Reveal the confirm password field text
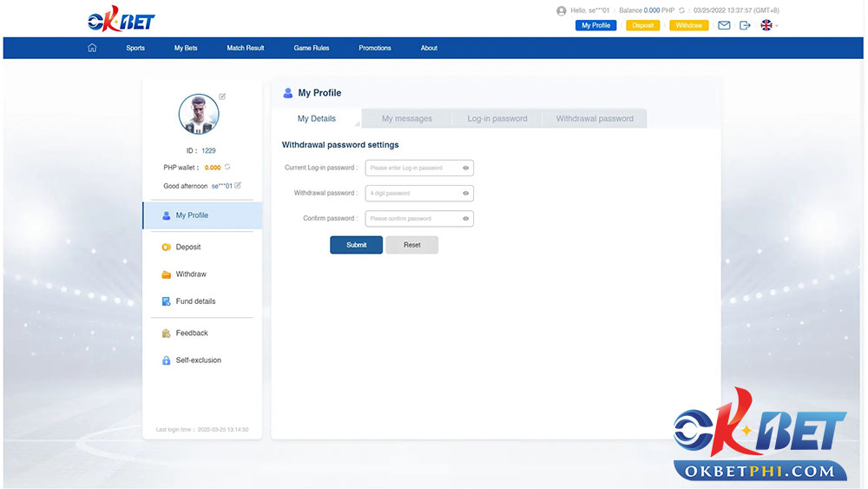The width and height of the screenshot is (868, 489). (466, 219)
